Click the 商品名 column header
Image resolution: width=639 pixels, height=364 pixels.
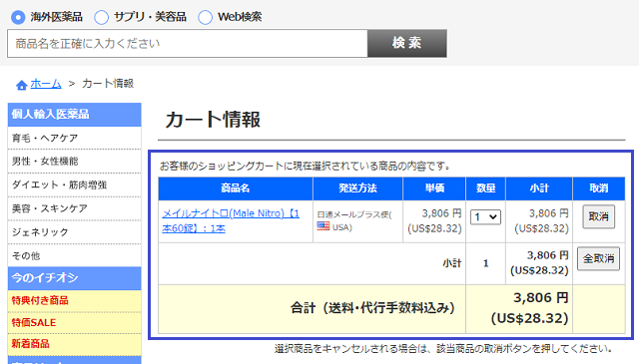tap(236, 188)
